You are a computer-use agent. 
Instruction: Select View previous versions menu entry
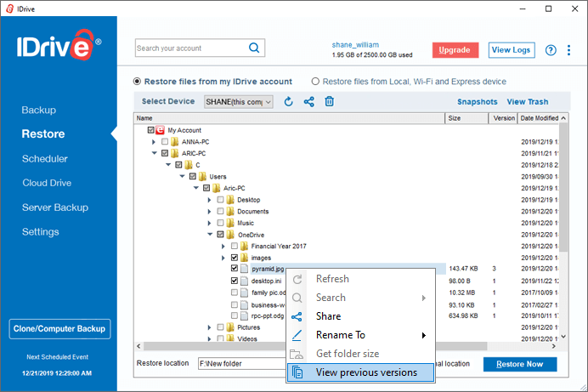click(360, 372)
